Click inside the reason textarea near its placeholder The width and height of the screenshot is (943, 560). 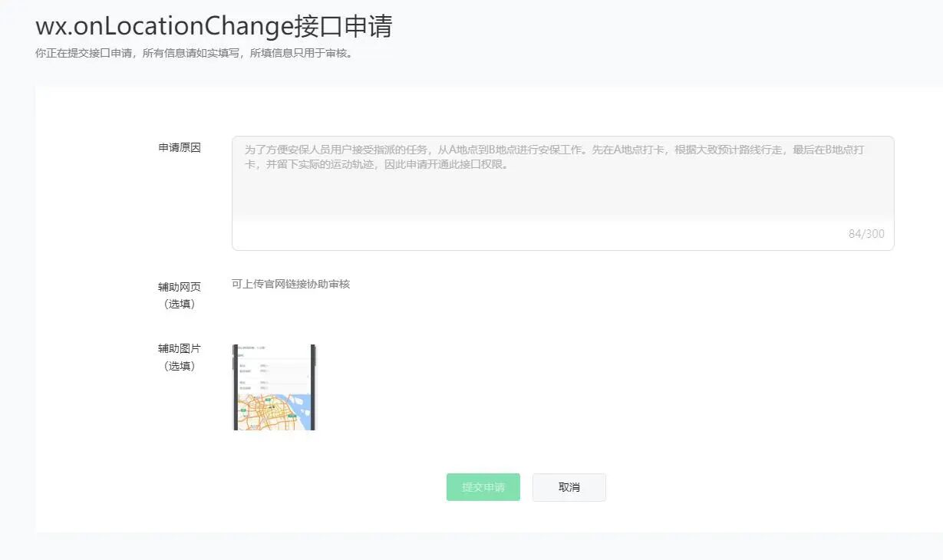[x=460, y=150]
